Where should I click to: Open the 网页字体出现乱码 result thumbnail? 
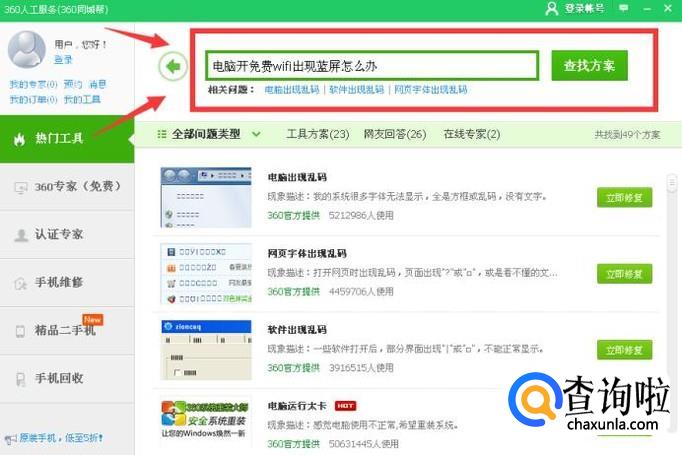(206, 274)
